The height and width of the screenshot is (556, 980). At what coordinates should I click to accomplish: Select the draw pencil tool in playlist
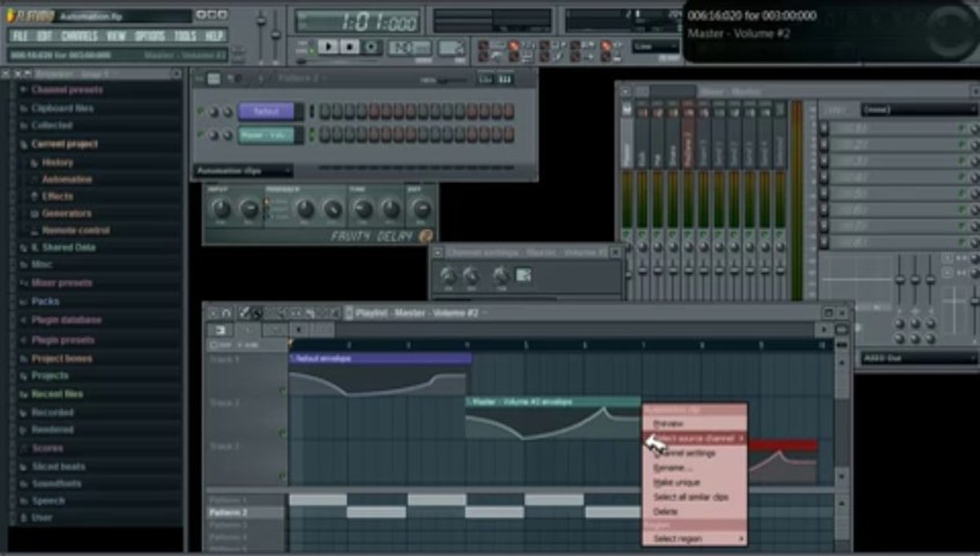click(x=245, y=313)
